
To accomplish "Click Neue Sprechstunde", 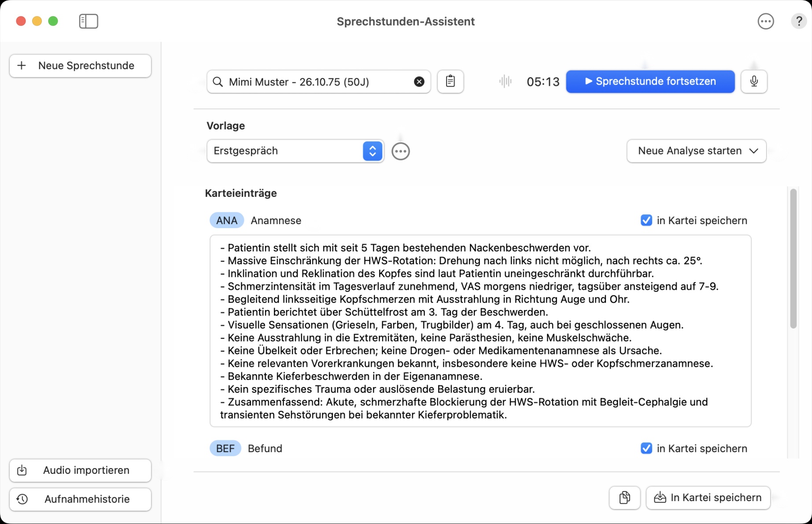I will [80, 66].
